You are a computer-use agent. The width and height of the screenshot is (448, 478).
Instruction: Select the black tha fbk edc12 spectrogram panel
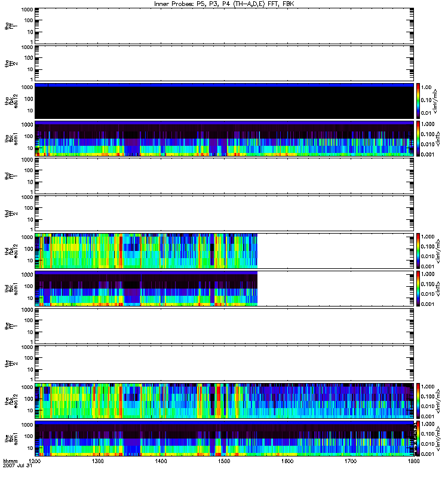(x=225, y=101)
